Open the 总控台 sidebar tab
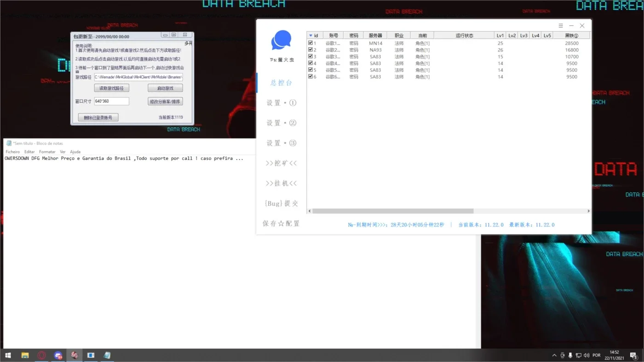The width and height of the screenshot is (644, 362). coord(281,83)
